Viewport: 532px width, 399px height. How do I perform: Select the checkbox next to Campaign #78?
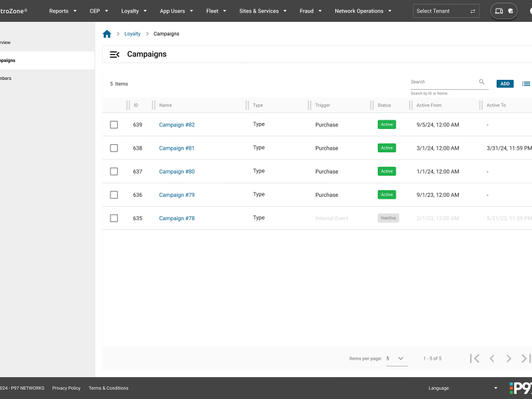point(114,217)
